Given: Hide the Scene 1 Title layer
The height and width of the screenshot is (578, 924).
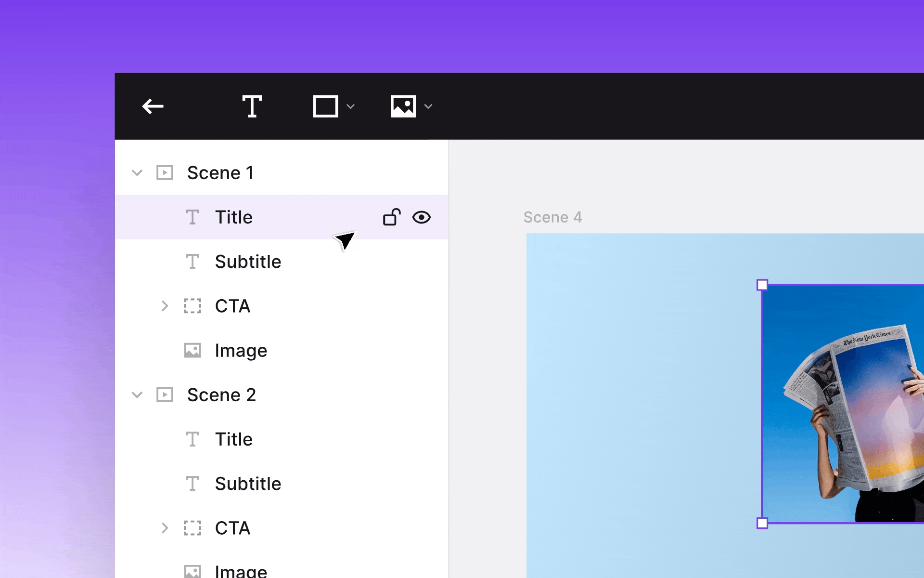Looking at the screenshot, I should pos(422,217).
